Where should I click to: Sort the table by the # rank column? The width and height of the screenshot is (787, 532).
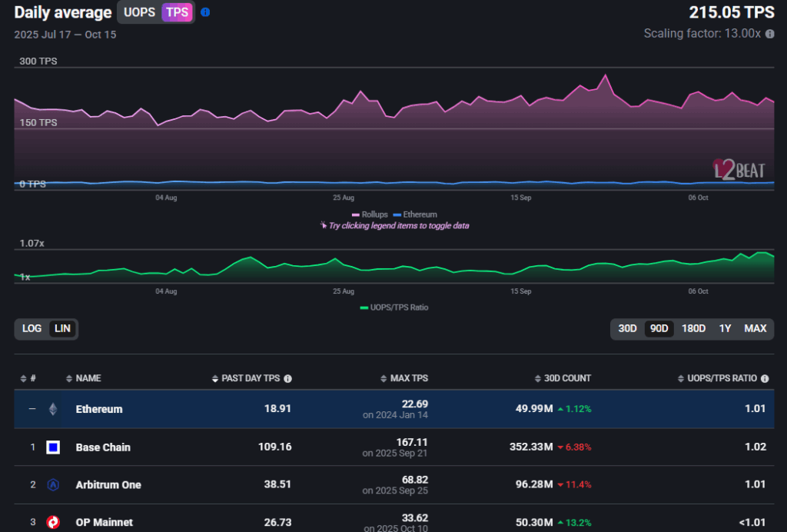[28, 378]
